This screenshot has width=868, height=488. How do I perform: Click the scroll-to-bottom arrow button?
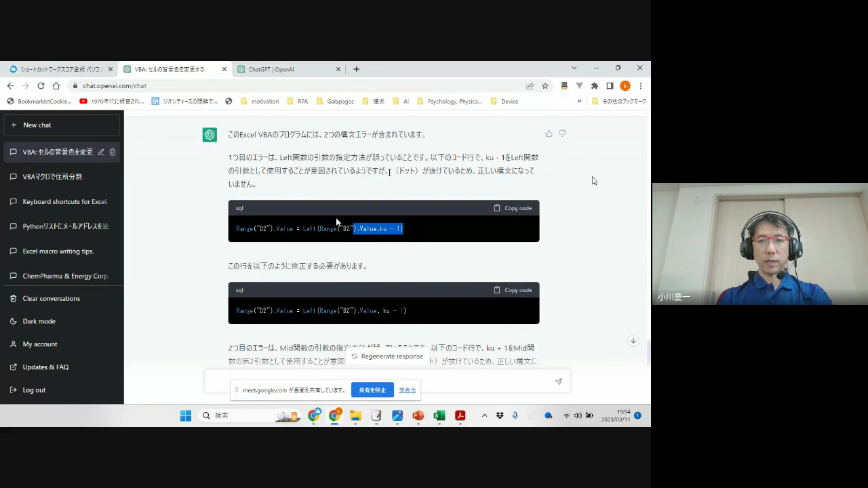[633, 341]
